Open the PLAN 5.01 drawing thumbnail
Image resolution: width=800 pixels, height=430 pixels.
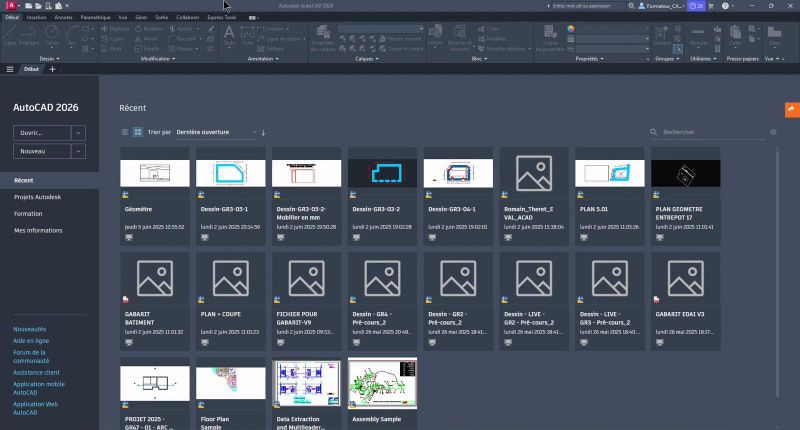[x=610, y=173]
